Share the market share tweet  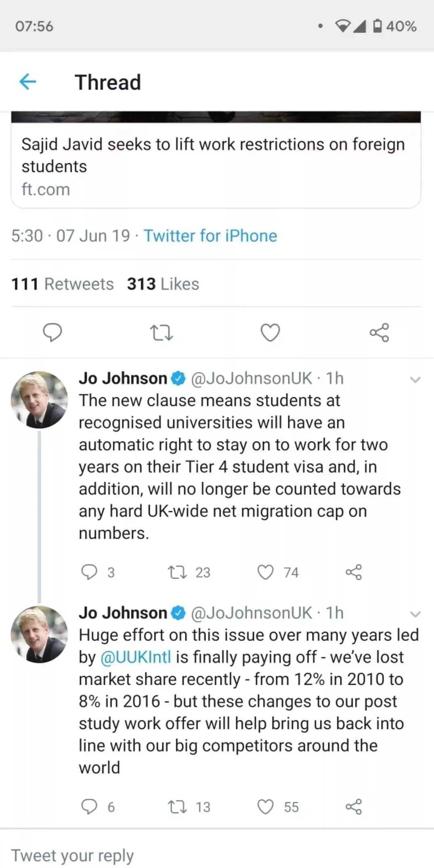point(354,807)
